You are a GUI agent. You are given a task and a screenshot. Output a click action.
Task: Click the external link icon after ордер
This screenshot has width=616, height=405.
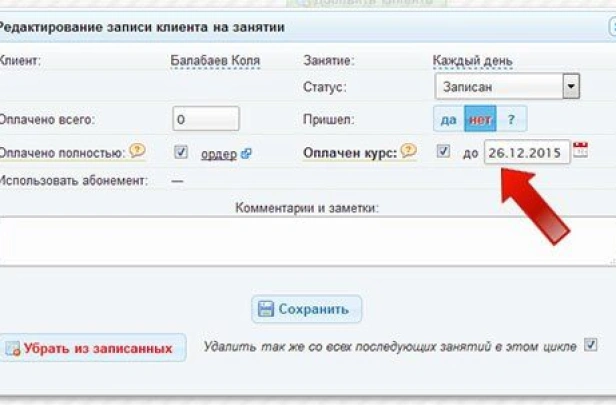[246, 154]
